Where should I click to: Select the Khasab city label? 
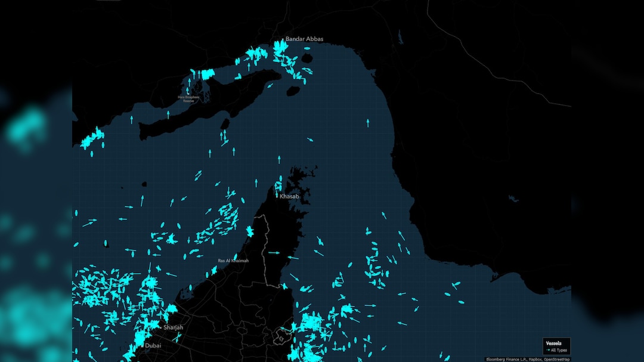tap(289, 196)
